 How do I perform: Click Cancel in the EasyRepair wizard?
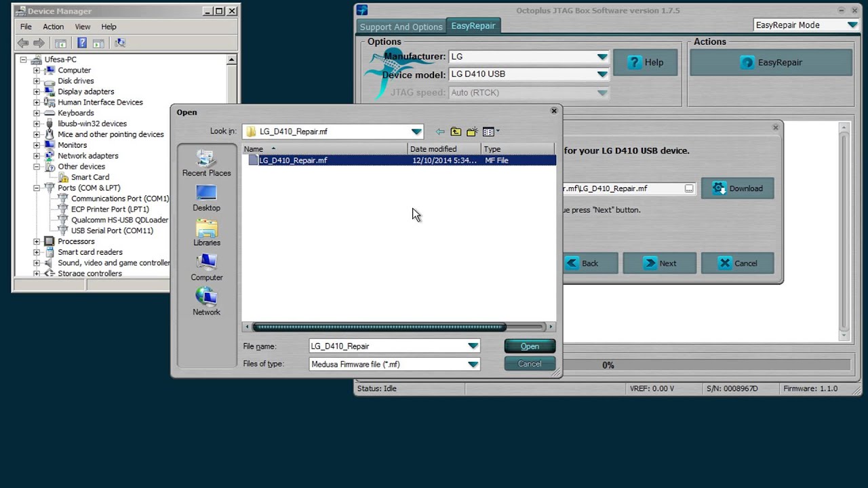[737, 263]
